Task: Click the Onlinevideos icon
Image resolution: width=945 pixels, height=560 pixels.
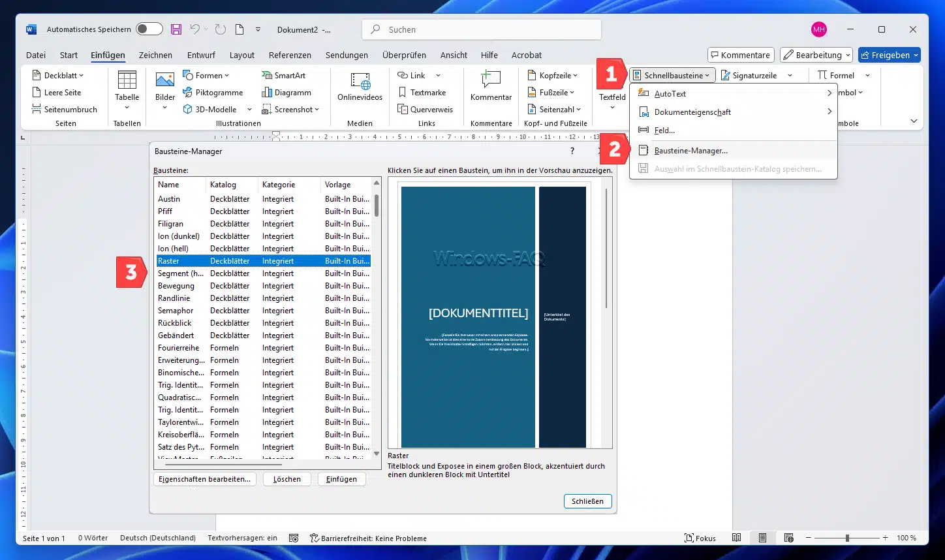Action: (x=360, y=82)
